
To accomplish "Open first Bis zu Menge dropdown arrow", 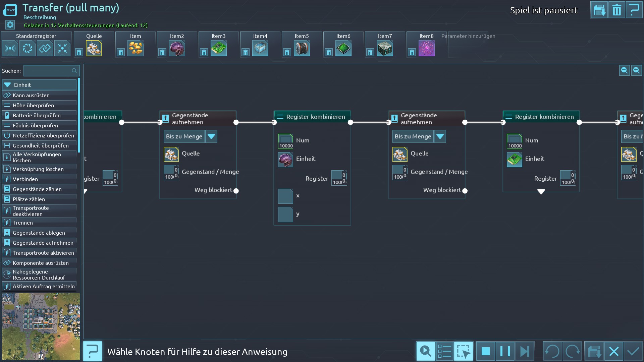I will tap(211, 136).
